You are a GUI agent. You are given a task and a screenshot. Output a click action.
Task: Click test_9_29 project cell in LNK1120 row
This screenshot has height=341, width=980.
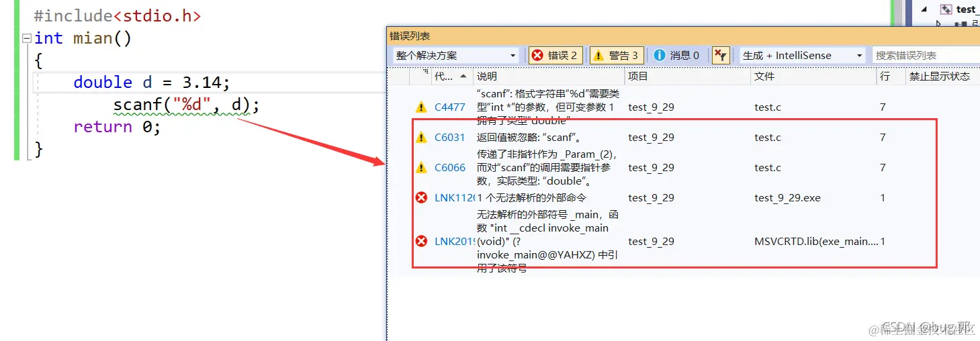(x=651, y=198)
